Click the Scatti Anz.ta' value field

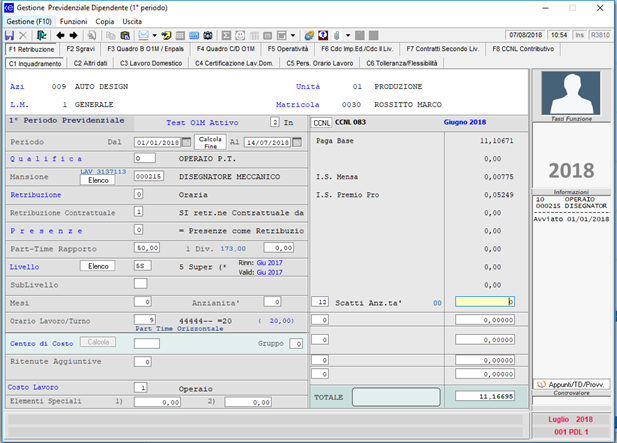coord(485,301)
